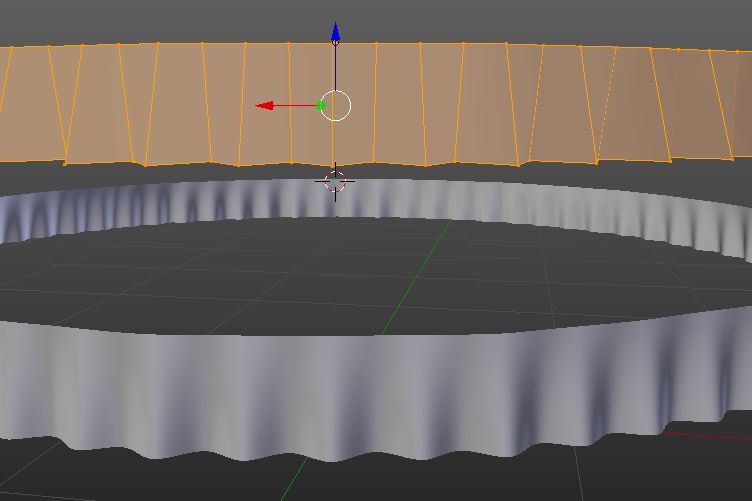
Task: Click the green Y-axis gizmo dot
Action: (322, 106)
